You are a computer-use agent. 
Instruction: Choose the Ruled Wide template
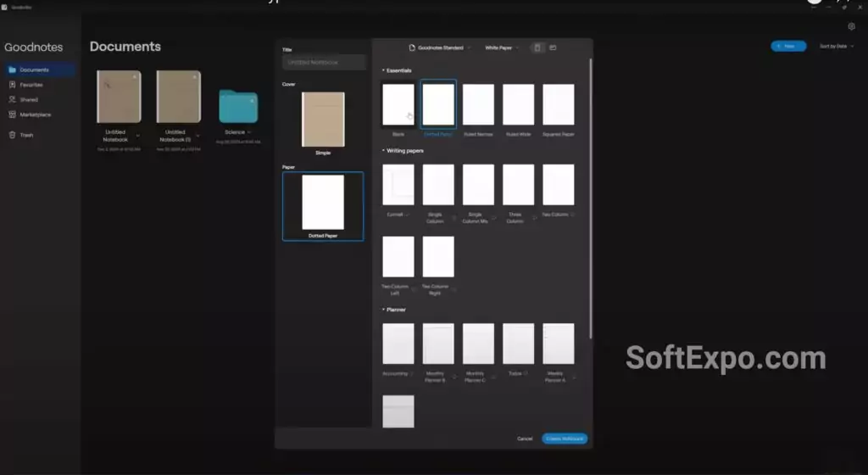pos(518,104)
